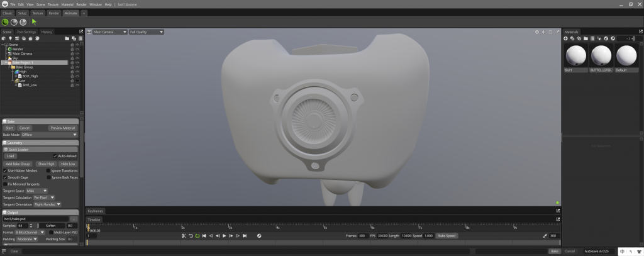Toggle the green loop playback icon
This screenshot has height=256, width=644.
(197, 236)
